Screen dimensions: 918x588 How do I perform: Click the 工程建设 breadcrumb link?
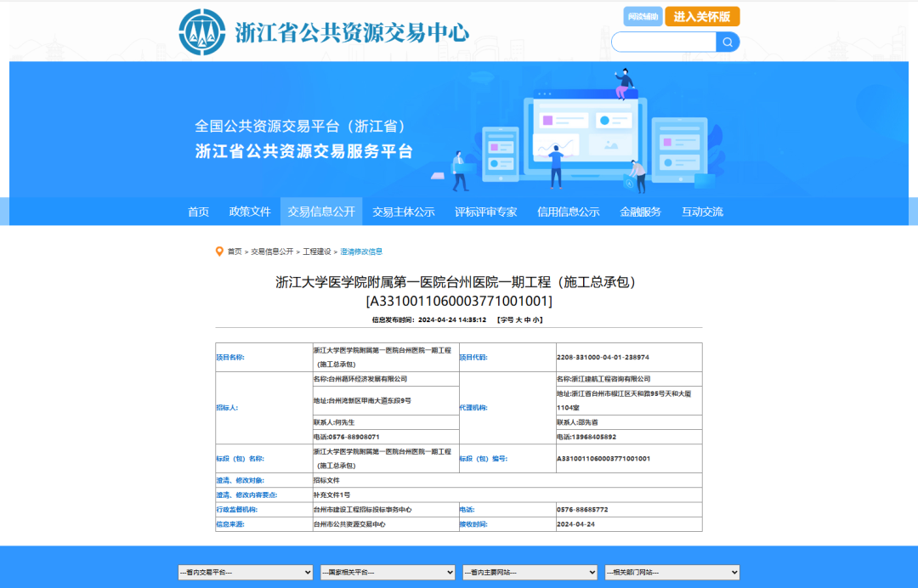[x=317, y=252]
